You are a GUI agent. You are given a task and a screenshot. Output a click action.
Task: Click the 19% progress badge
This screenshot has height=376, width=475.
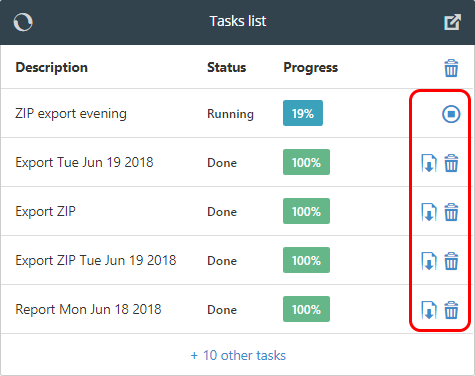pos(303,113)
